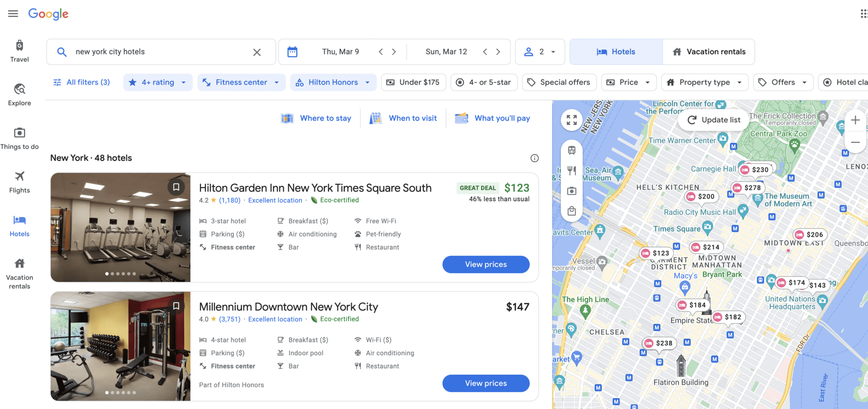The height and width of the screenshot is (409, 868).
Task: Toggle the Under $175 filter chip
Action: [413, 82]
